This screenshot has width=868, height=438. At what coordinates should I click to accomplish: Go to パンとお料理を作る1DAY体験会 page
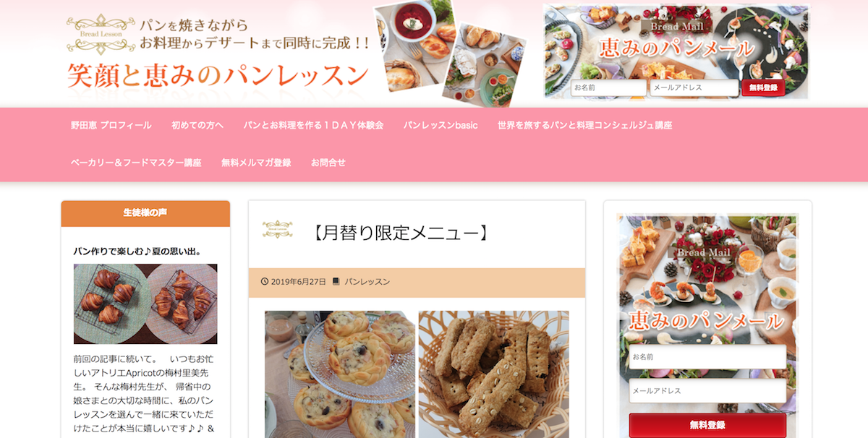tap(313, 125)
